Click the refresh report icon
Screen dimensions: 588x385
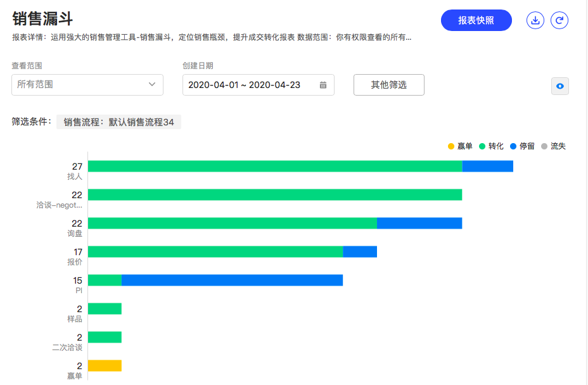[x=559, y=21]
